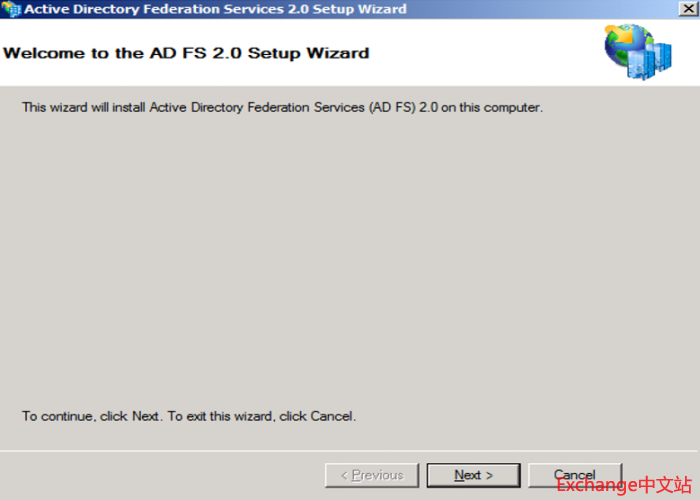Click the red "Exchange中文站" watermark text
Viewport: 700px width, 500px height.
point(624,486)
